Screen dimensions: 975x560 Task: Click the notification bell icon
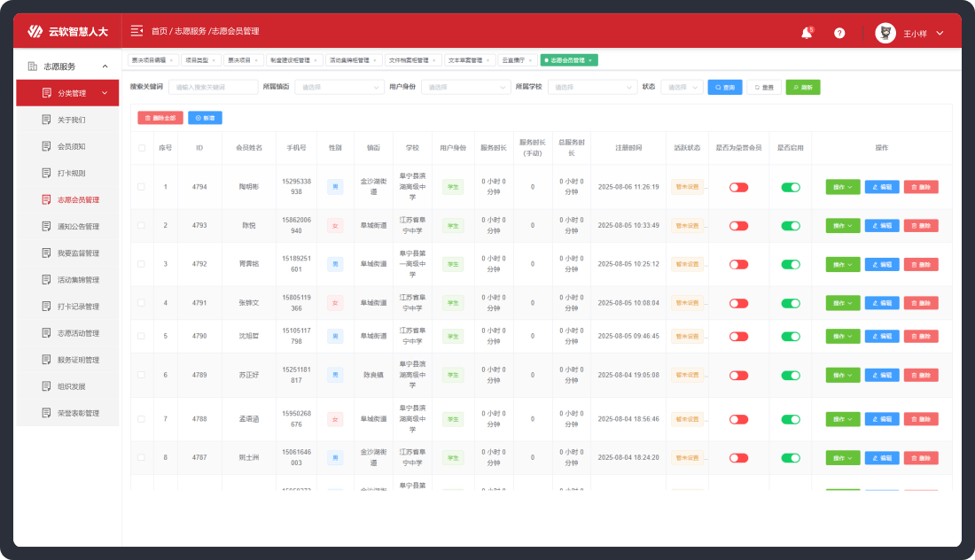pyautogui.click(x=807, y=33)
